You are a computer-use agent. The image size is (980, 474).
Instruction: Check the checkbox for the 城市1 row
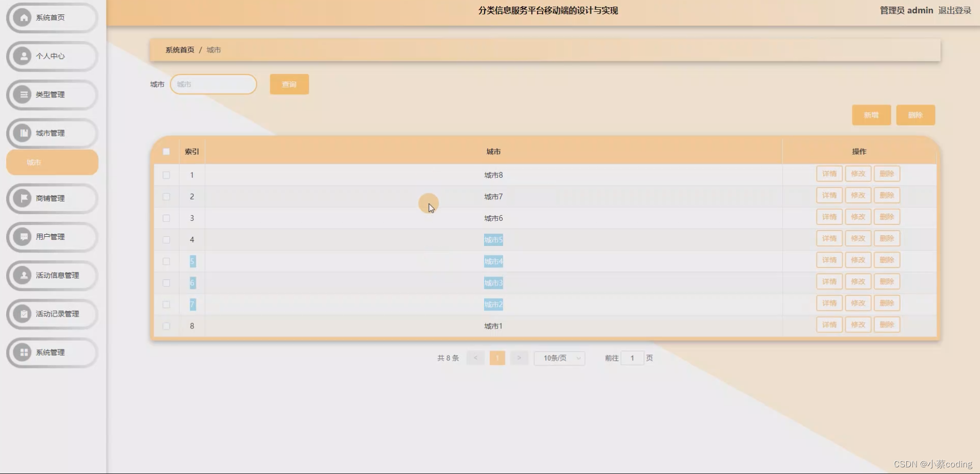coord(166,325)
